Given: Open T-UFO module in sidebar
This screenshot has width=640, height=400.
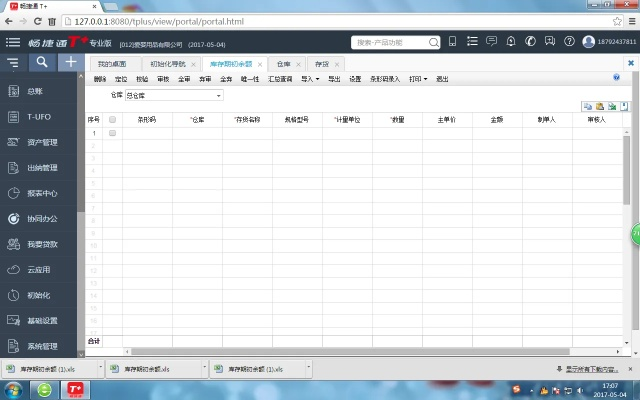Looking at the screenshot, I should coord(38,117).
